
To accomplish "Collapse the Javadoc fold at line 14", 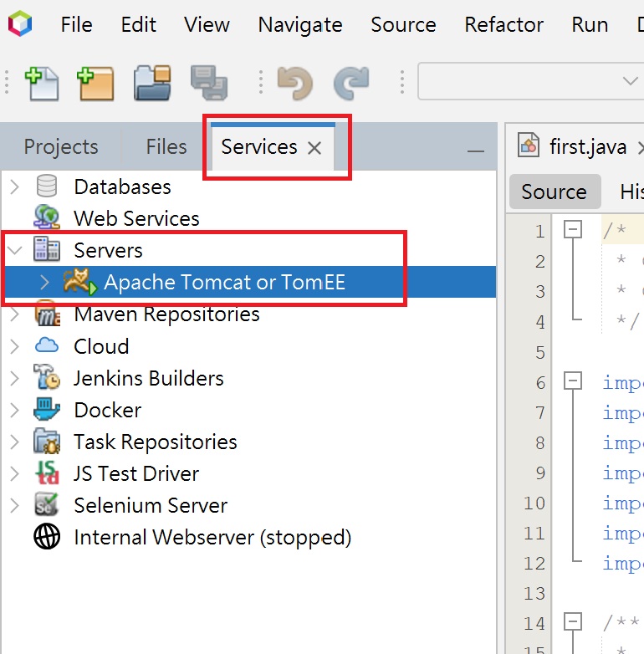I will coord(573,621).
